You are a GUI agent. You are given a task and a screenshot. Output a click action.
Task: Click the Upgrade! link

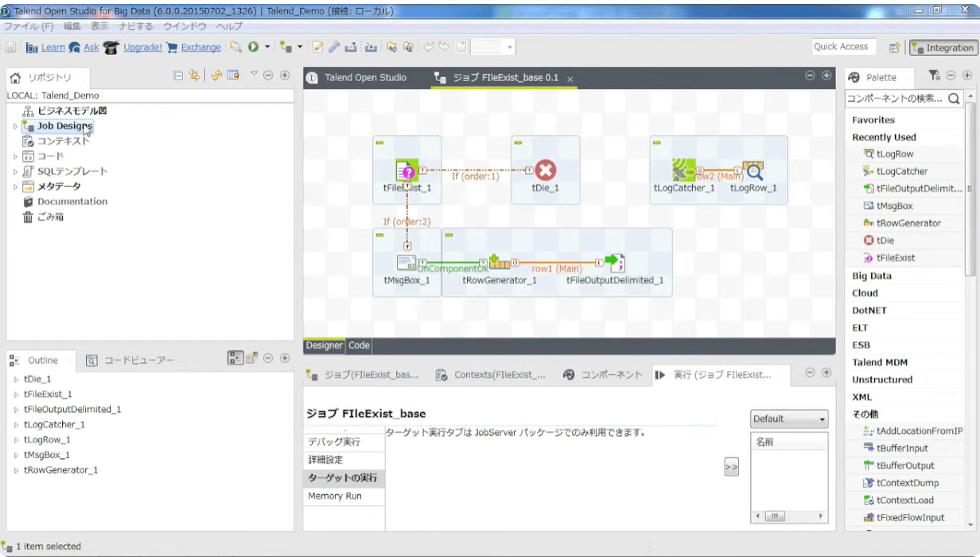(142, 47)
